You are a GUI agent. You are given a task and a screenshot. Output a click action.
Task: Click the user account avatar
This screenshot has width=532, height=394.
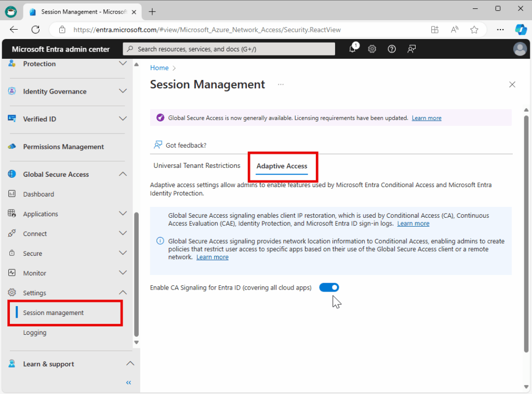tap(520, 49)
